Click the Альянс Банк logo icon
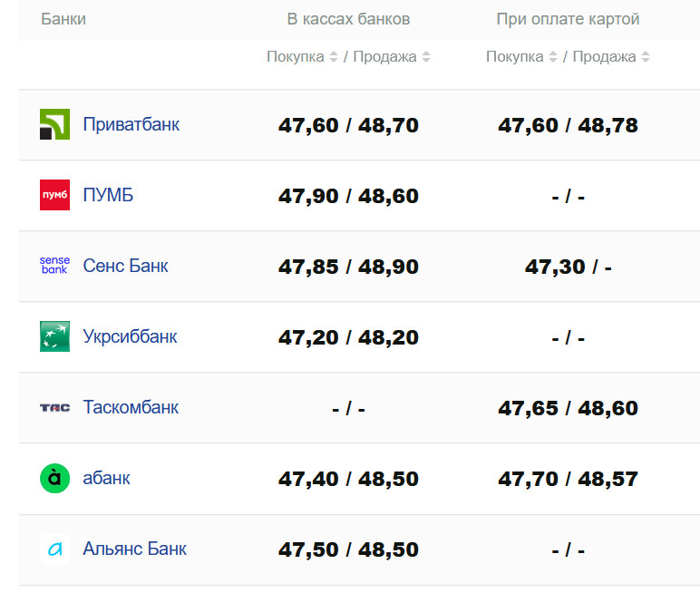Screen dimensions: 700x593 (54, 549)
